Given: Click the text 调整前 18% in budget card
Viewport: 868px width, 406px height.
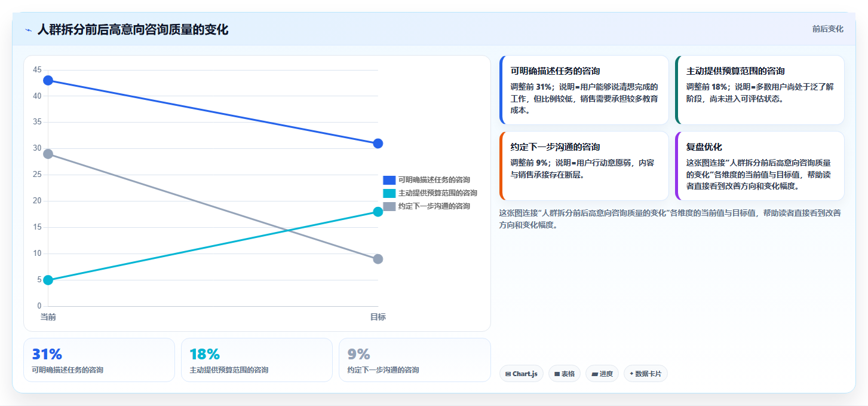Looking at the screenshot, I should click(x=707, y=87).
